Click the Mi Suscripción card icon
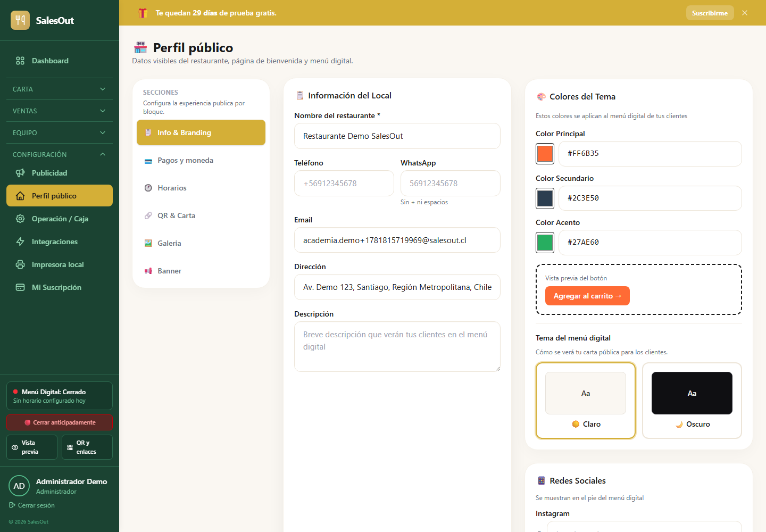Image resolution: width=766 pixels, height=532 pixels. [x=20, y=287]
